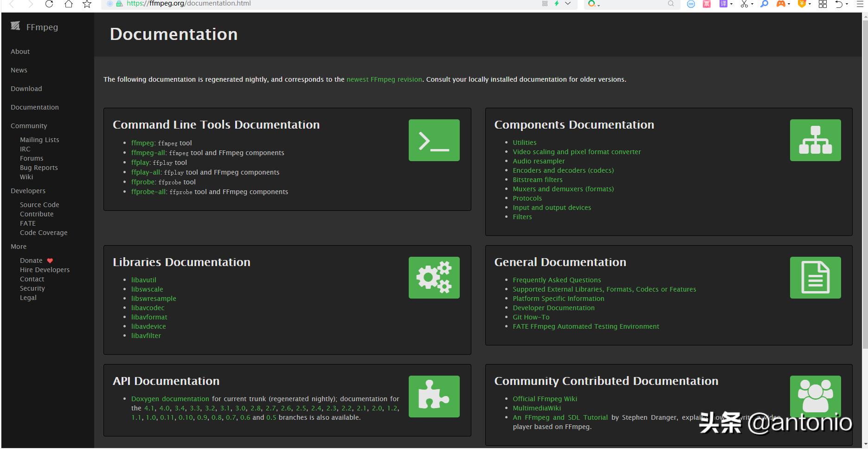Open the Download page from sidebar
This screenshot has height=449, width=868.
26,89
